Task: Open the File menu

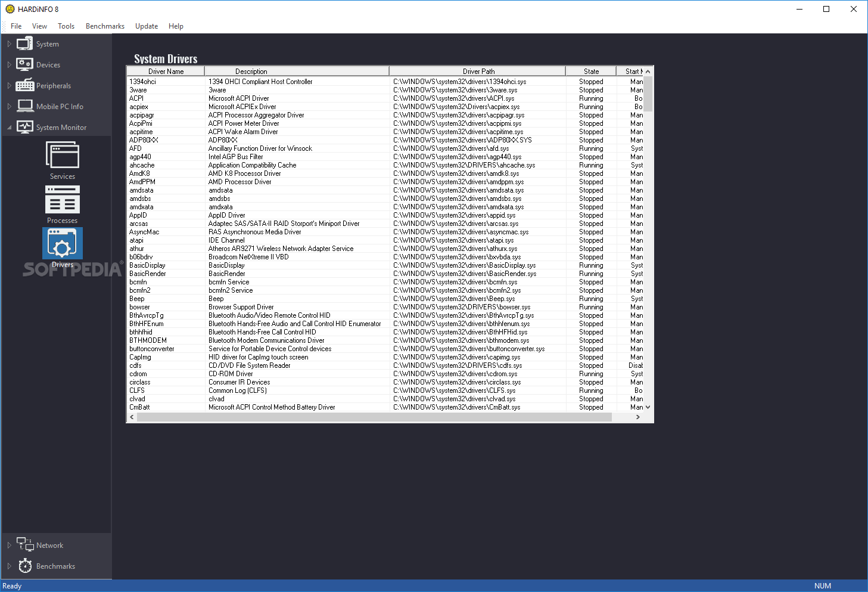Action: (16, 26)
